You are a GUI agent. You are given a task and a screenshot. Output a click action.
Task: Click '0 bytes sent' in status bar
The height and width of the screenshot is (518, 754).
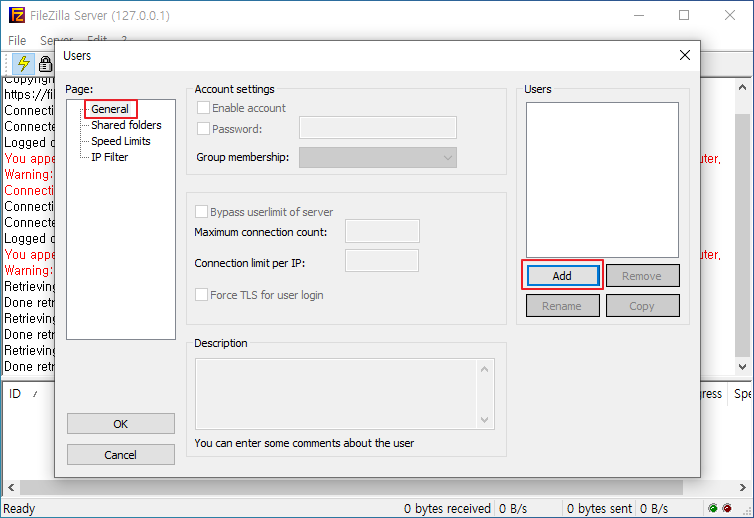[x=599, y=508]
